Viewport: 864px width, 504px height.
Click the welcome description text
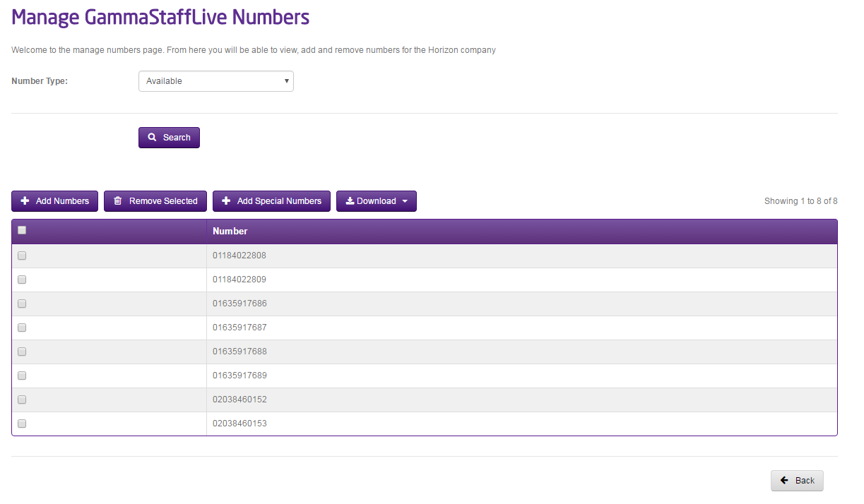click(254, 50)
